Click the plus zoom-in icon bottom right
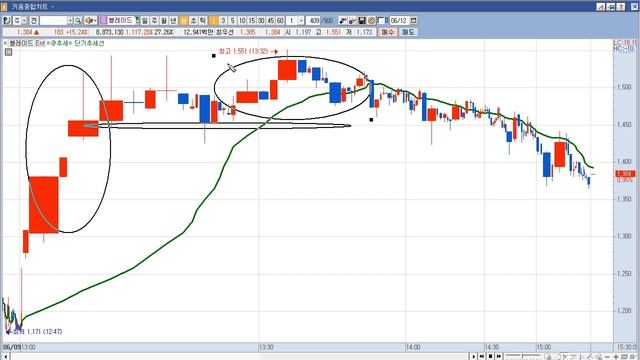This screenshot has width=640, height=360. (616, 356)
